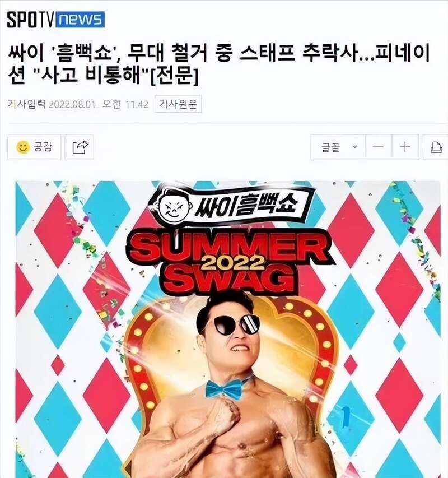Click the sunglasses in the poster
The height and width of the screenshot is (478, 448).
pyautogui.click(x=235, y=324)
